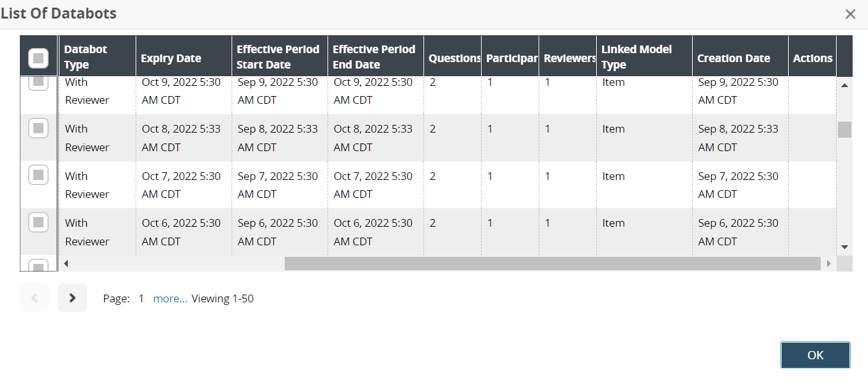Click the Databot Type column header
The width and height of the screenshot is (868, 383).
pos(86,57)
